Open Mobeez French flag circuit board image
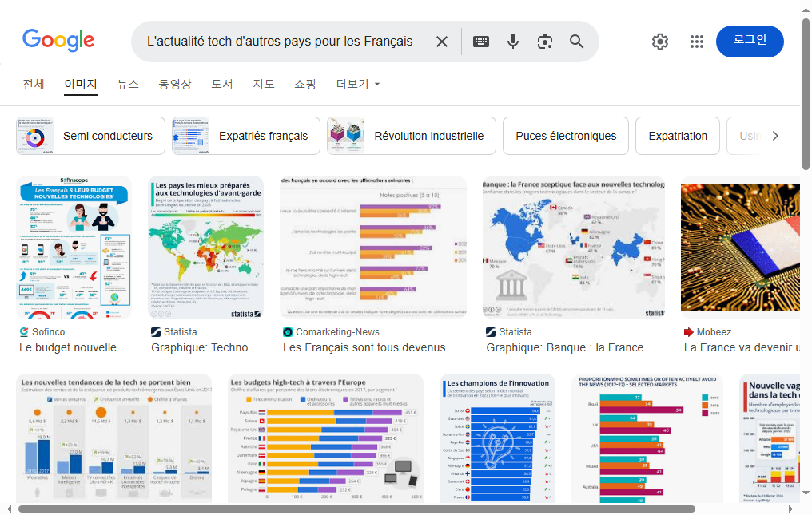The height and width of the screenshot is (515, 812). [741, 248]
